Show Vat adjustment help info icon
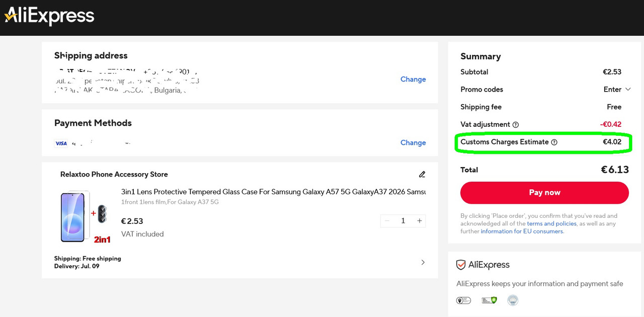This screenshot has height=317, width=644. coord(515,125)
